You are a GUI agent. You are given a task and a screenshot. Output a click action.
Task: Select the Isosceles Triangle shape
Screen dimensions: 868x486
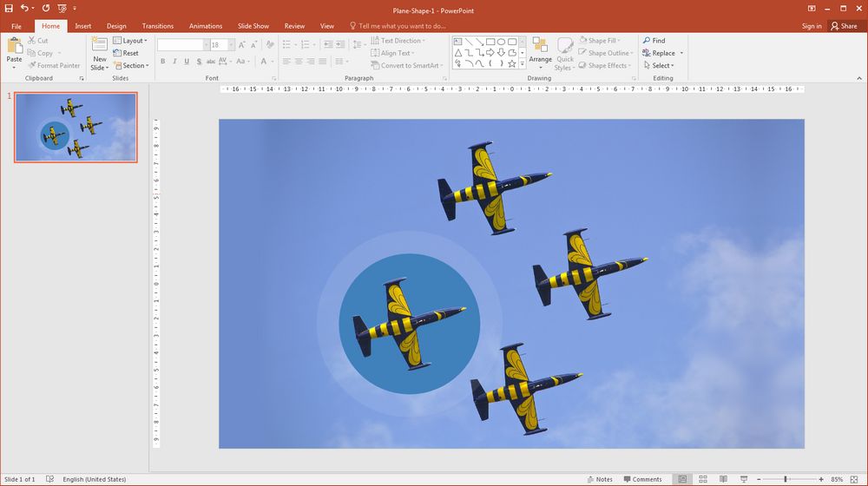click(x=457, y=53)
